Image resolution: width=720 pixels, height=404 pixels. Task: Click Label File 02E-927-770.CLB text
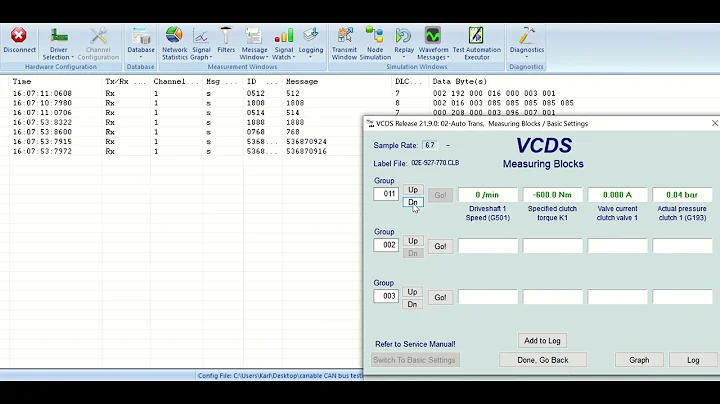point(435,163)
